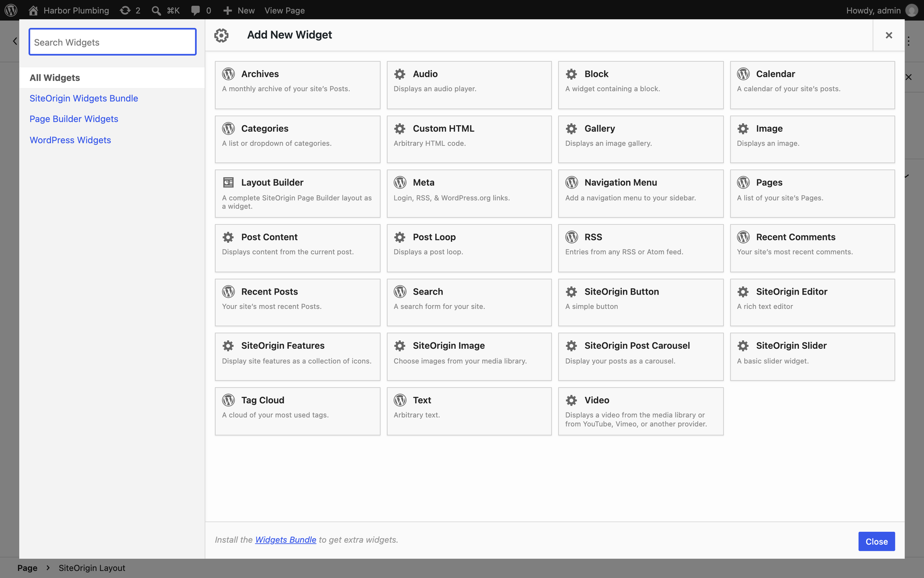This screenshot has width=924, height=578.
Task: Click the Video widget gear icon
Action: tap(571, 400)
